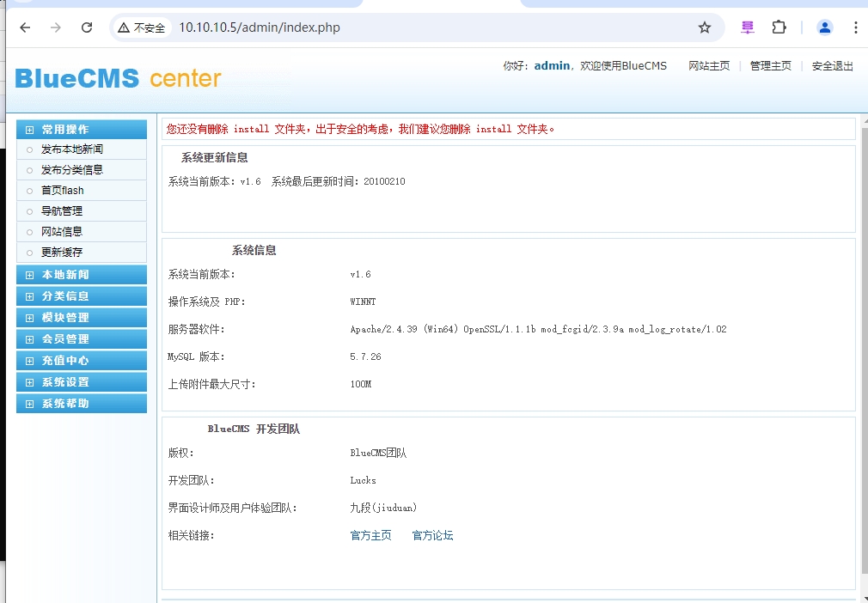Click the 100M upload size value
868x603 pixels.
361,385
